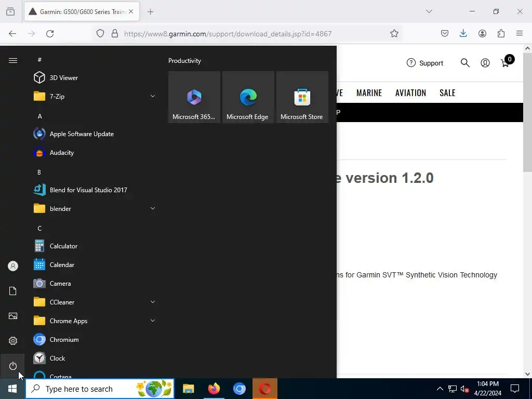Image resolution: width=532 pixels, height=399 pixels.
Task: Open Audacity from Start menu
Action: 95,152
